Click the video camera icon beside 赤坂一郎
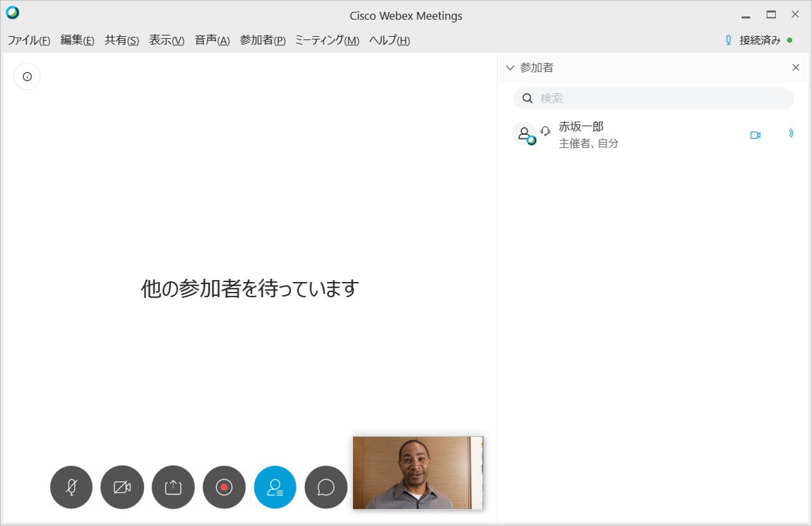812x526 pixels. click(x=755, y=135)
